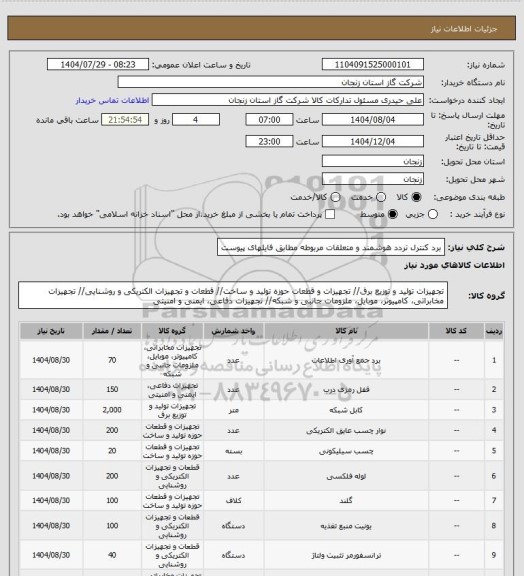The image size is (524, 576).
Task: Select the کالا radio button
Action: 416,197
